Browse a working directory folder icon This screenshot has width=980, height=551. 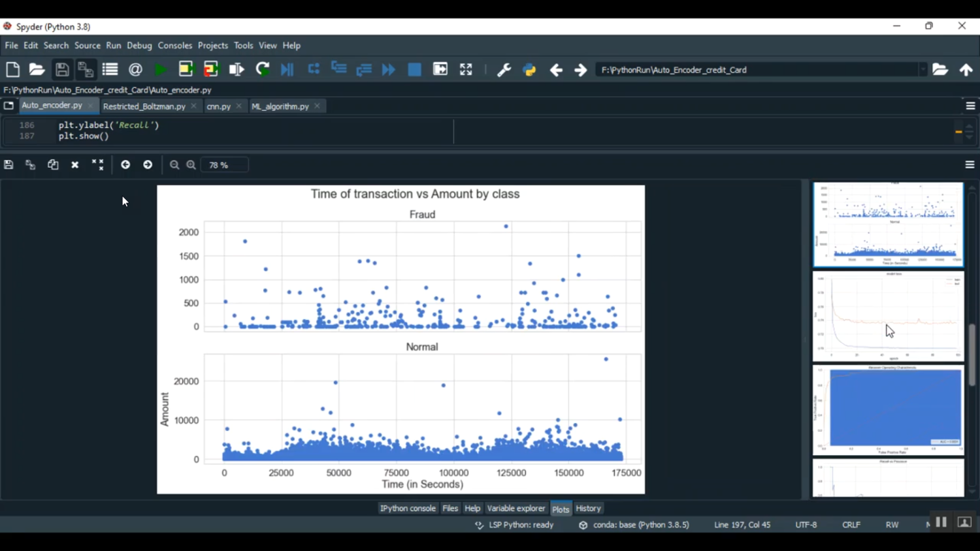point(939,70)
